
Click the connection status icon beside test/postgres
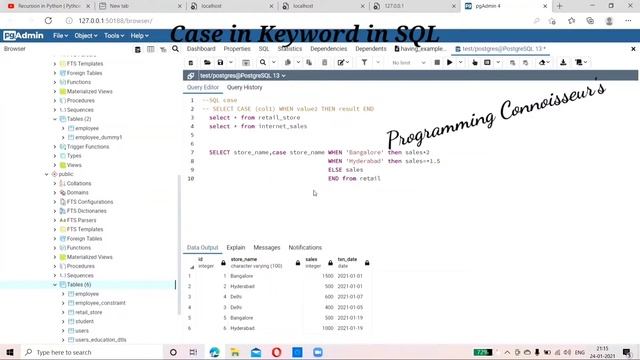191,76
